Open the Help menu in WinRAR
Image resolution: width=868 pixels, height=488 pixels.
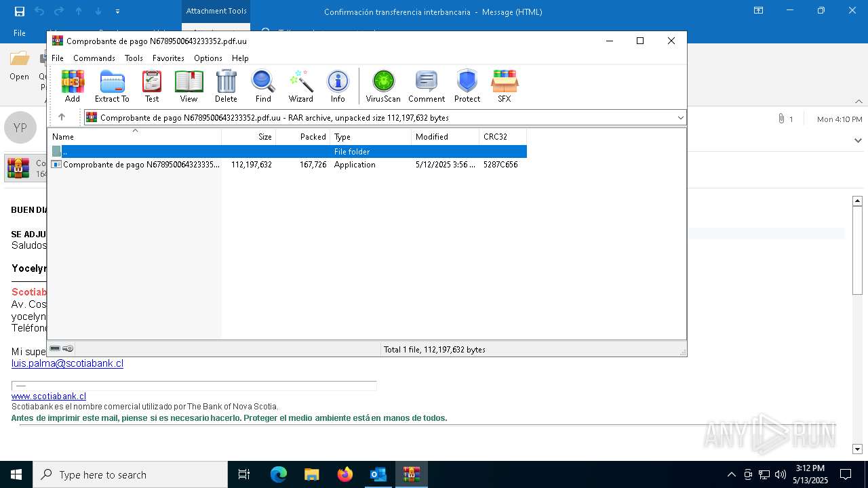[x=240, y=58]
